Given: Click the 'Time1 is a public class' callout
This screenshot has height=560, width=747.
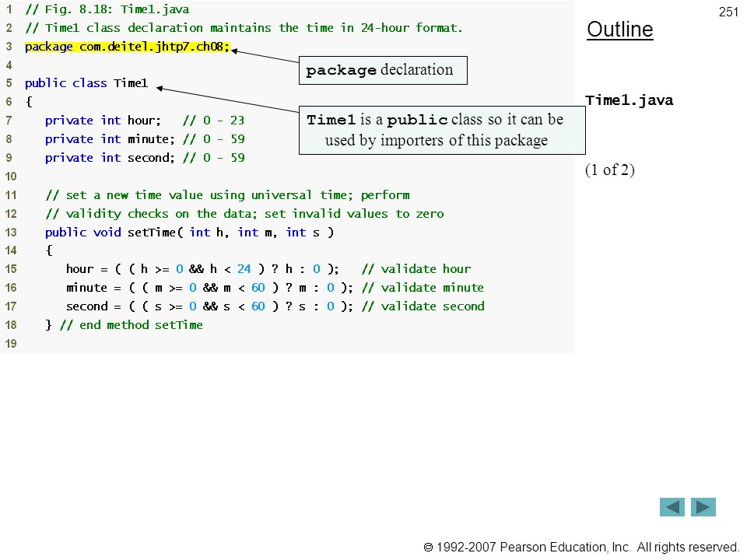Looking at the screenshot, I should pyautogui.click(x=442, y=130).
